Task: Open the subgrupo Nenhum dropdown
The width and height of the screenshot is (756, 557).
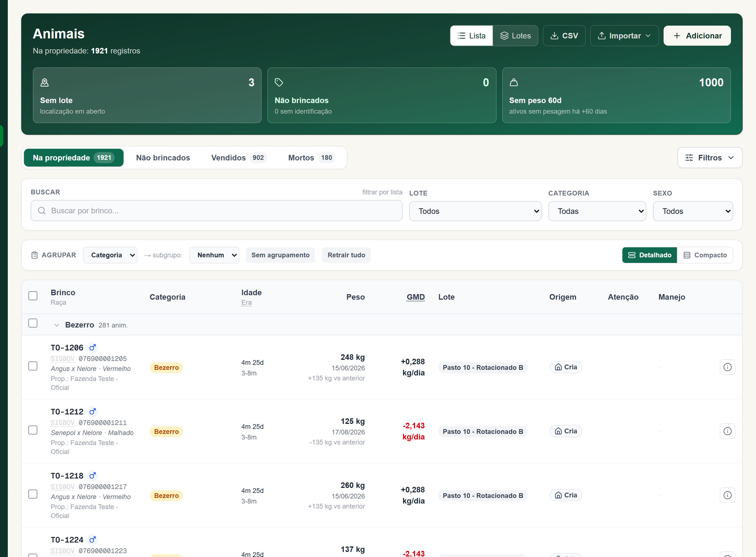Action: click(214, 255)
